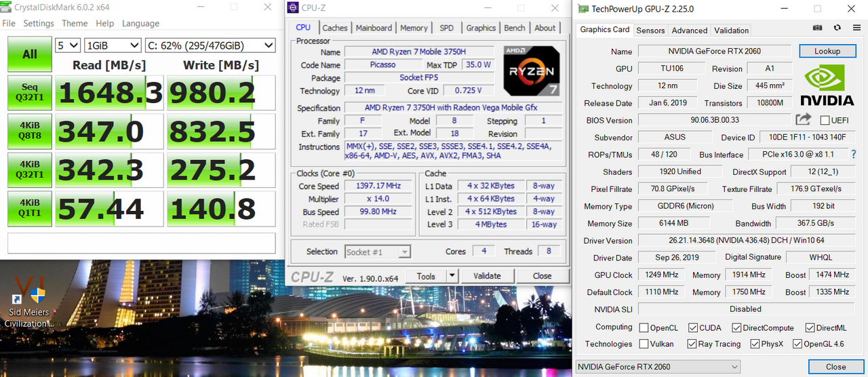This screenshot has width=868, height=377.
Task: Toggle the CUDA checkbox
Action: coord(693,328)
